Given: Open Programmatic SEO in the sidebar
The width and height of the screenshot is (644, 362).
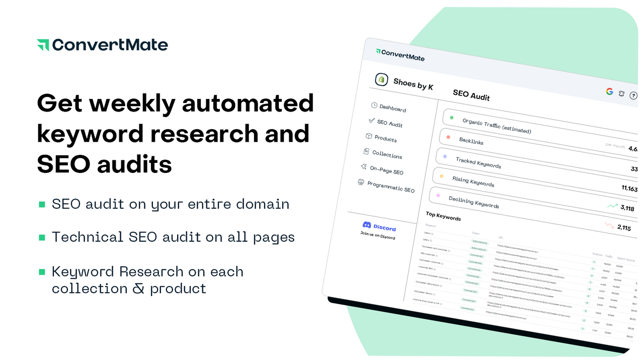Looking at the screenshot, I should pos(391,187).
